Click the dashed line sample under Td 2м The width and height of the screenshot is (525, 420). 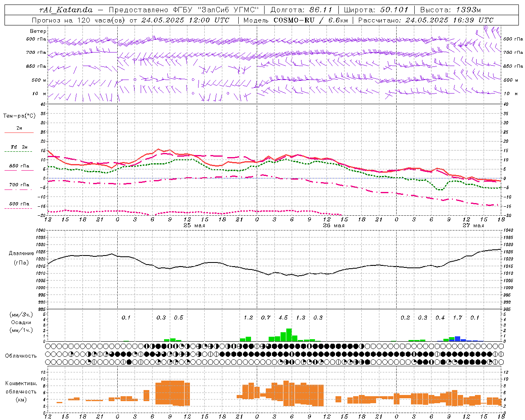point(18,151)
